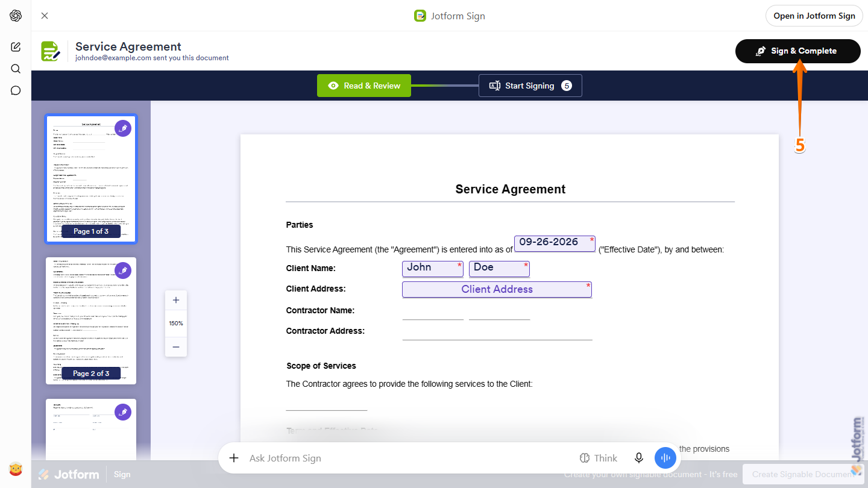The height and width of the screenshot is (488, 868).
Task: Select the Read & Review step
Action: coord(363,86)
